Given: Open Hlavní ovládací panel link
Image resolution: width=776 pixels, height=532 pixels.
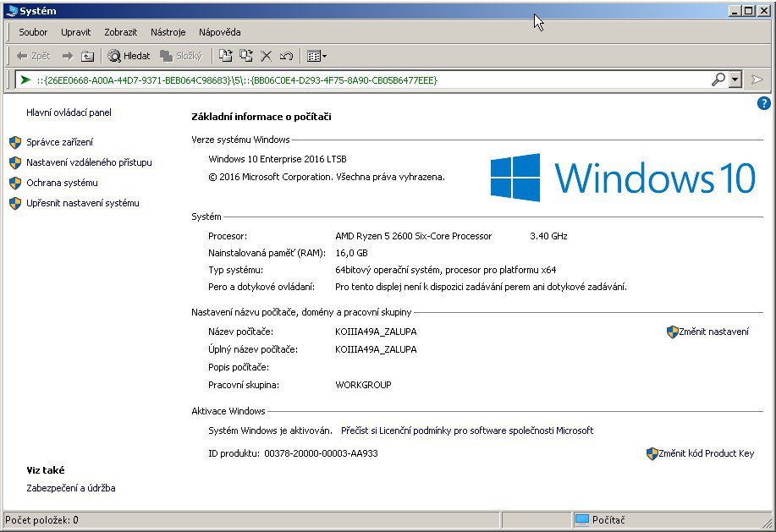Looking at the screenshot, I should click(x=69, y=112).
